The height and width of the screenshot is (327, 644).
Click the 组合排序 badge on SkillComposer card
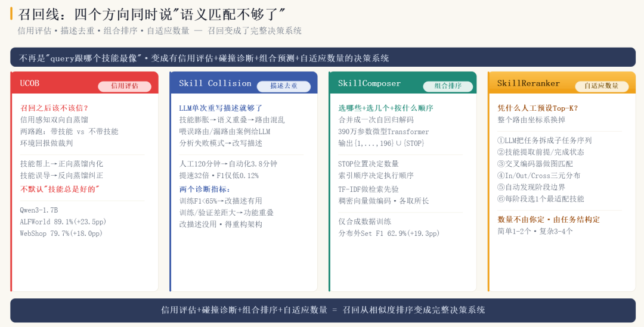pyautogui.click(x=448, y=86)
